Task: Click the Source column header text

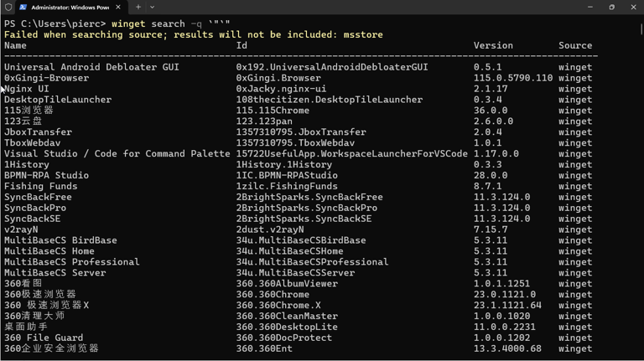Action: tap(575, 45)
